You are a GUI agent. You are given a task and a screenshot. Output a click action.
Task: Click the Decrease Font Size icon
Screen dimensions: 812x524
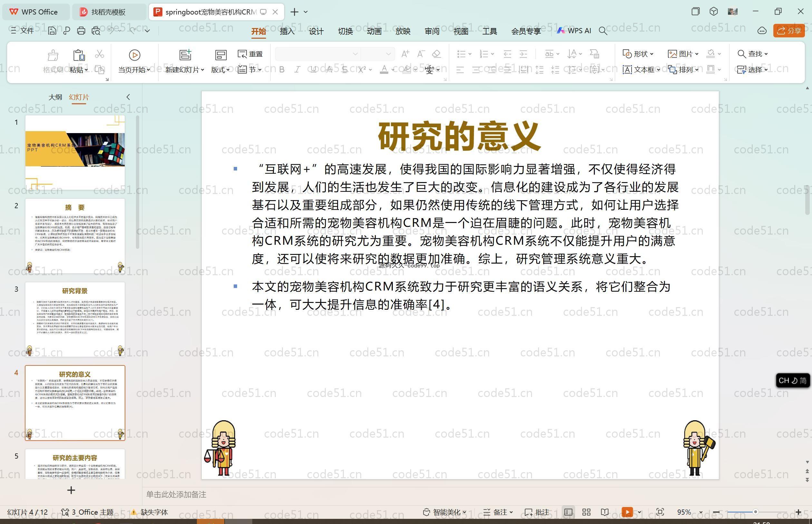(421, 54)
